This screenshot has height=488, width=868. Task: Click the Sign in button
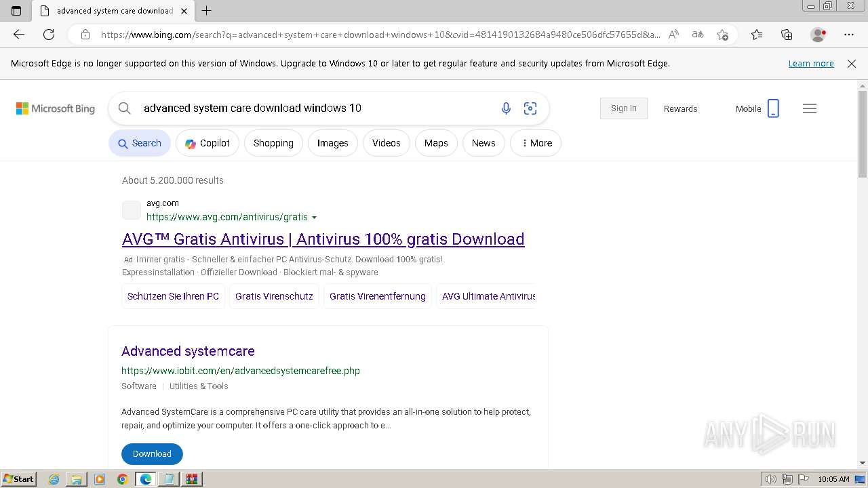tap(624, 108)
